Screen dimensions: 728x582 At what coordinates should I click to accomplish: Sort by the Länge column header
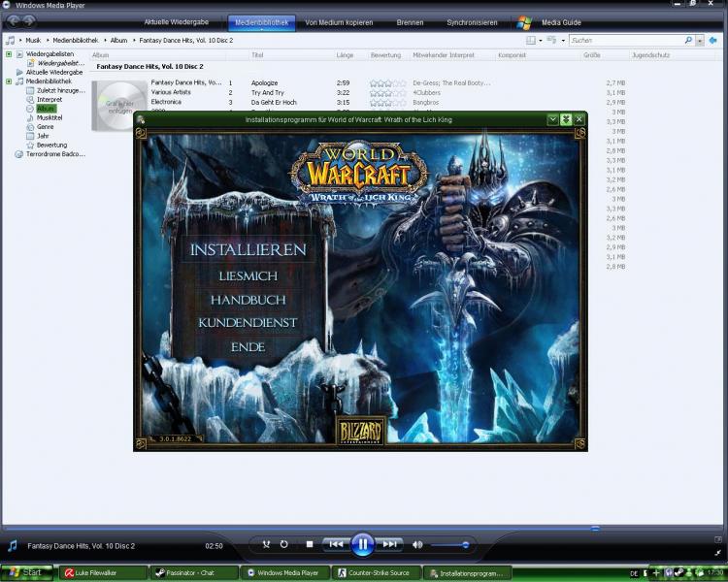[345, 55]
